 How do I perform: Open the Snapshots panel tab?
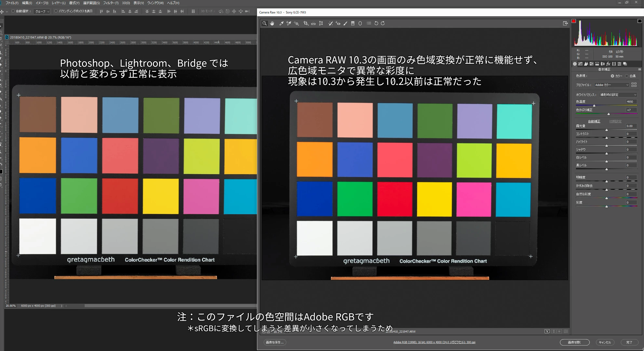click(625, 64)
